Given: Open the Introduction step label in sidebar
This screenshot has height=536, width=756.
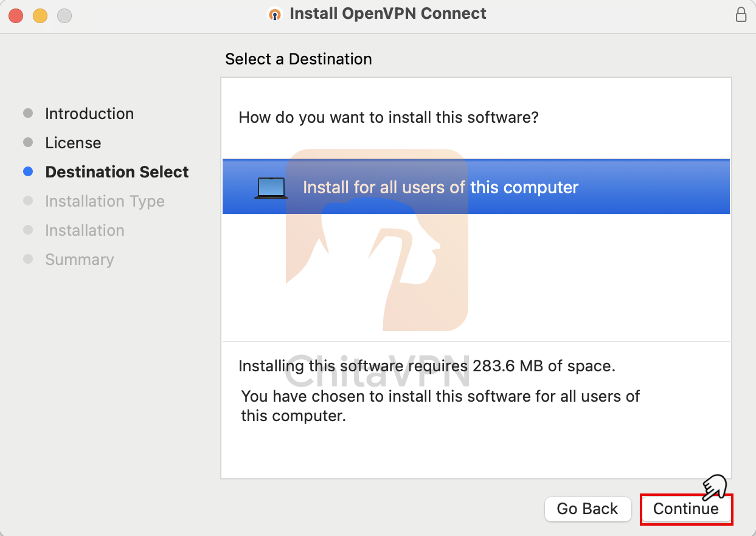Looking at the screenshot, I should click(89, 114).
